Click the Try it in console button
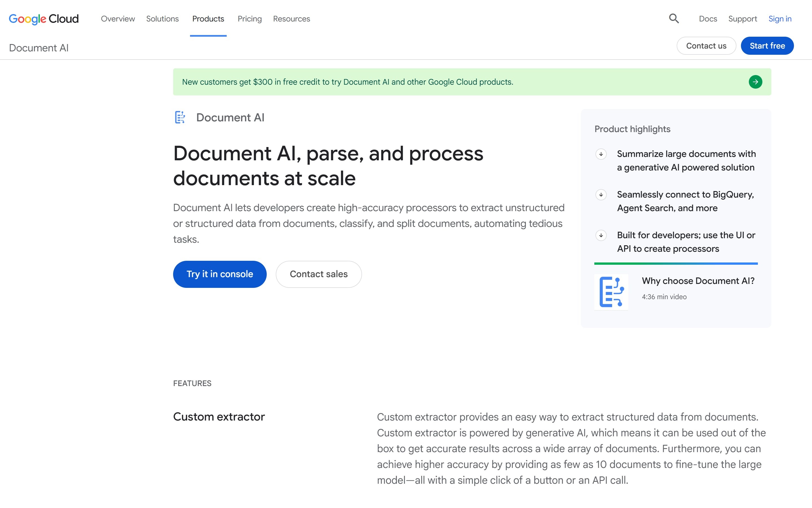The height and width of the screenshot is (508, 812). tap(220, 274)
